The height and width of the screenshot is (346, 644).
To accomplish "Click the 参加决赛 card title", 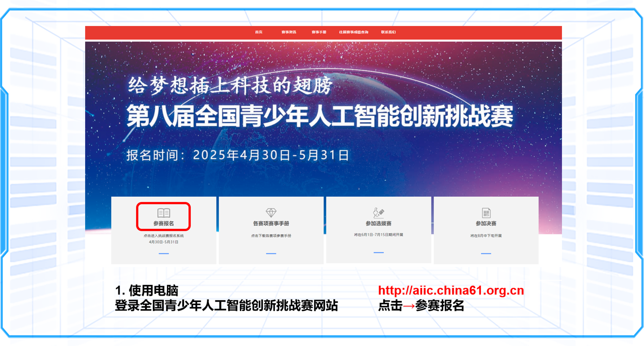I will [486, 223].
